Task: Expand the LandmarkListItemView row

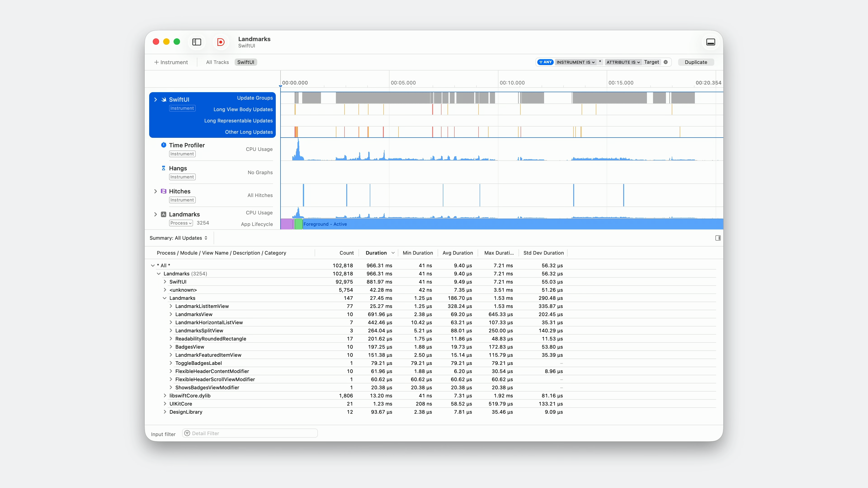Action: tap(171, 306)
